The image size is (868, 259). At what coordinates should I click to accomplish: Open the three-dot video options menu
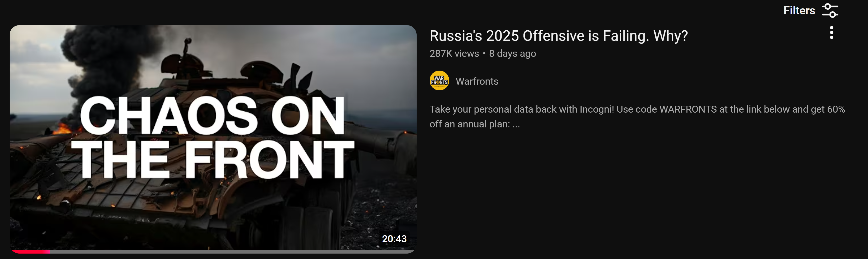click(x=831, y=33)
